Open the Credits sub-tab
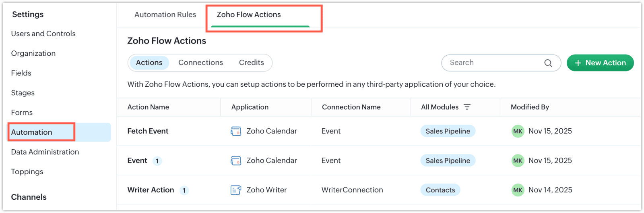This screenshot has width=644, height=213. click(x=251, y=63)
